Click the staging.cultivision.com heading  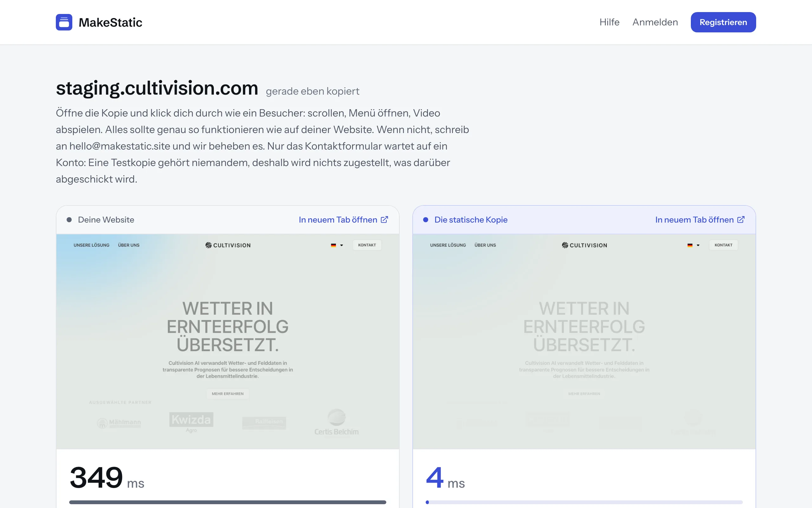[157, 88]
